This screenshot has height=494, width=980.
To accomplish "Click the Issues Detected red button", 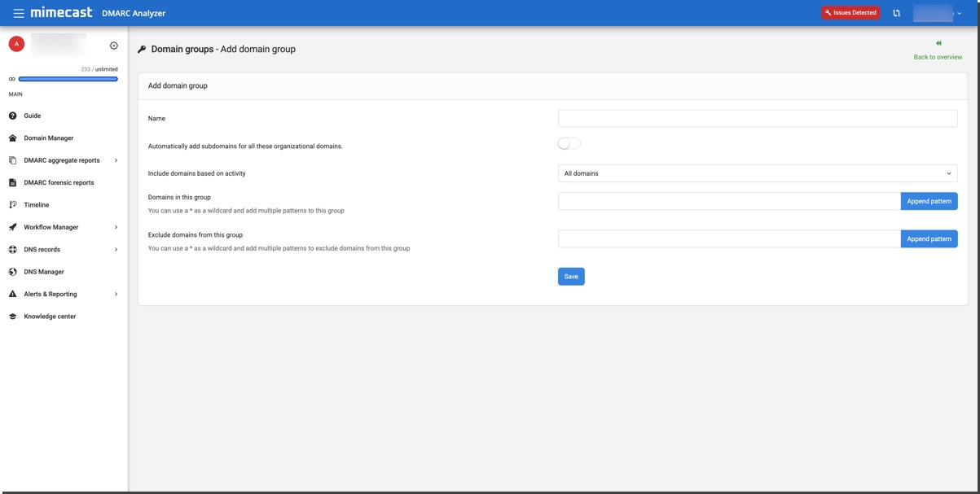I will (850, 13).
